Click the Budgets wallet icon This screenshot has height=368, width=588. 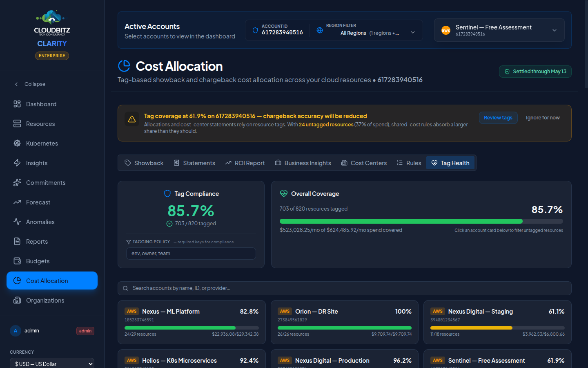17,261
